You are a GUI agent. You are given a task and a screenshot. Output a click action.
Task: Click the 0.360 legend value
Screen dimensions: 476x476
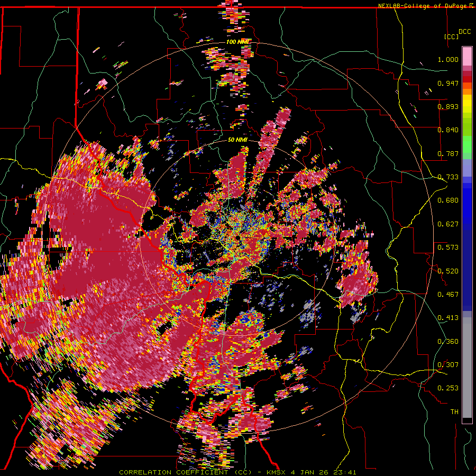pos(448,342)
